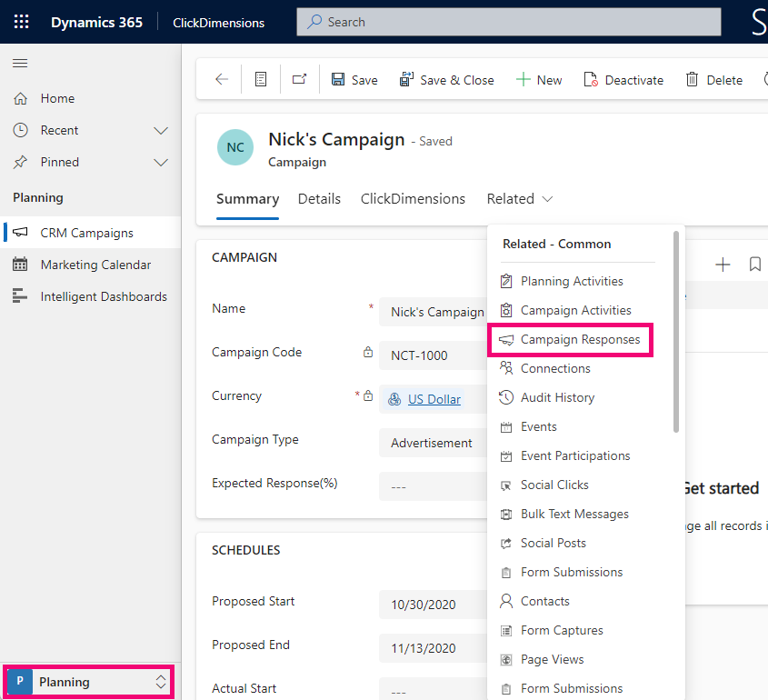
Task: Select Planning Activities from Related menu
Action: 572,281
